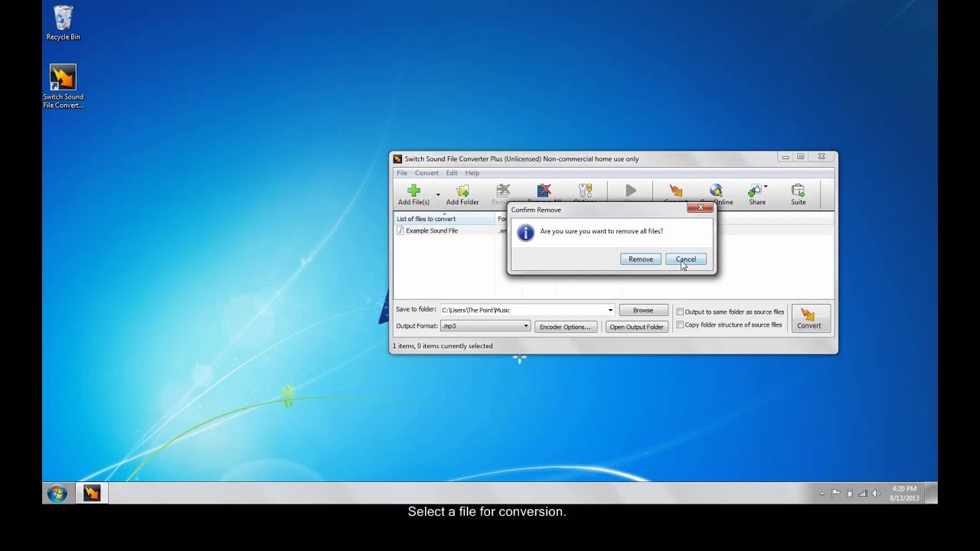This screenshot has height=551, width=980.
Task: Click the Switch taskbar icon
Action: coord(92,493)
